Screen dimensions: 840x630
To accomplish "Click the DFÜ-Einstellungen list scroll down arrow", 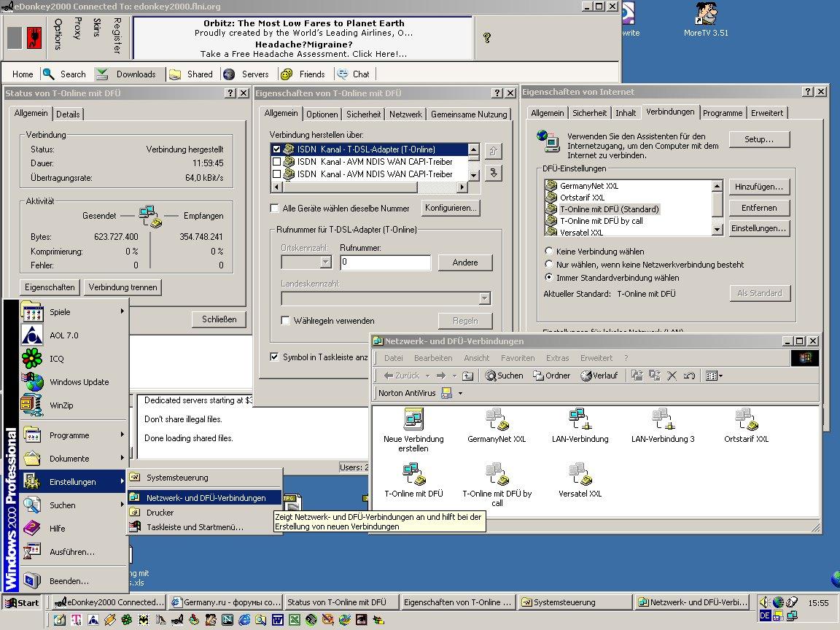I will point(717,229).
